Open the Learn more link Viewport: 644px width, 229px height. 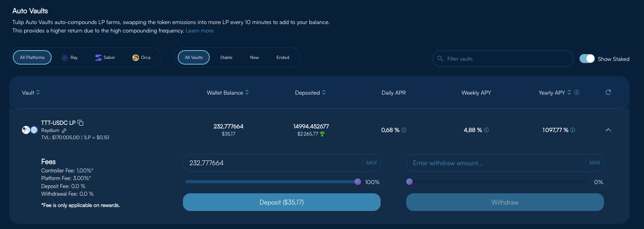199,30
